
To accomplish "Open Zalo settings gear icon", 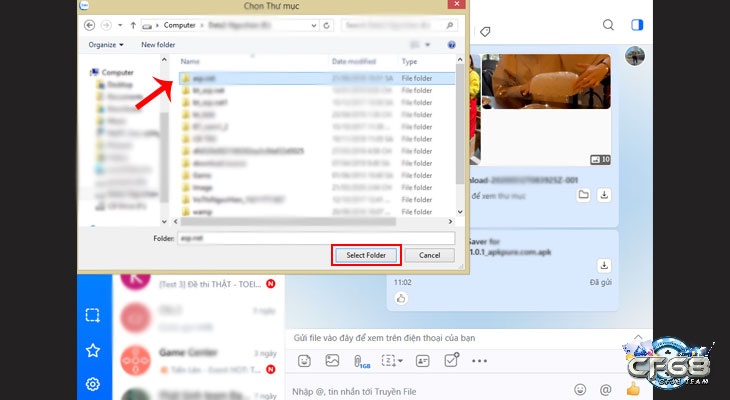I will click(x=93, y=384).
